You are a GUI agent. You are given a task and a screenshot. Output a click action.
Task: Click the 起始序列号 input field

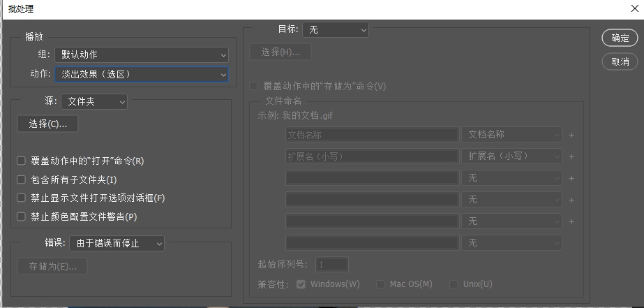(x=331, y=265)
